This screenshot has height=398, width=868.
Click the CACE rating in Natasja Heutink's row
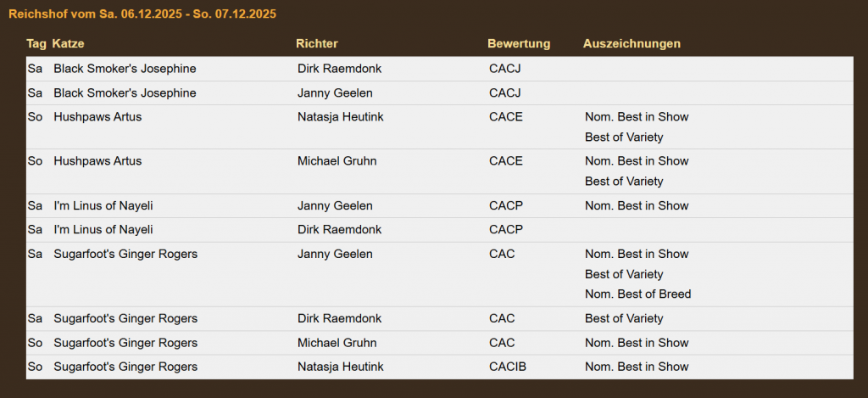[506, 116]
